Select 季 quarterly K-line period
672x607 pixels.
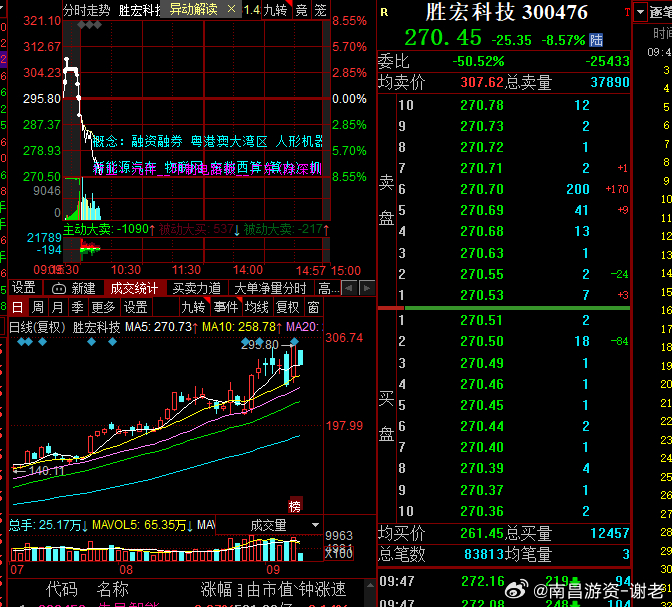[x=77, y=307]
